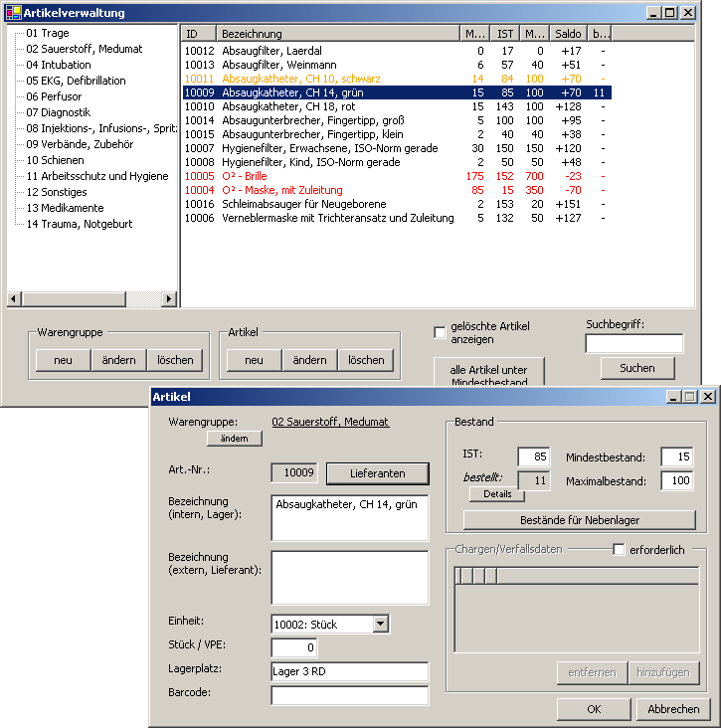
Task: Click the Lieferanten button
Action: pyautogui.click(x=378, y=472)
